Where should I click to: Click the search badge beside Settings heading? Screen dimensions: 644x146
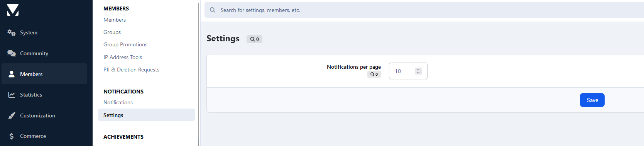pyautogui.click(x=254, y=39)
